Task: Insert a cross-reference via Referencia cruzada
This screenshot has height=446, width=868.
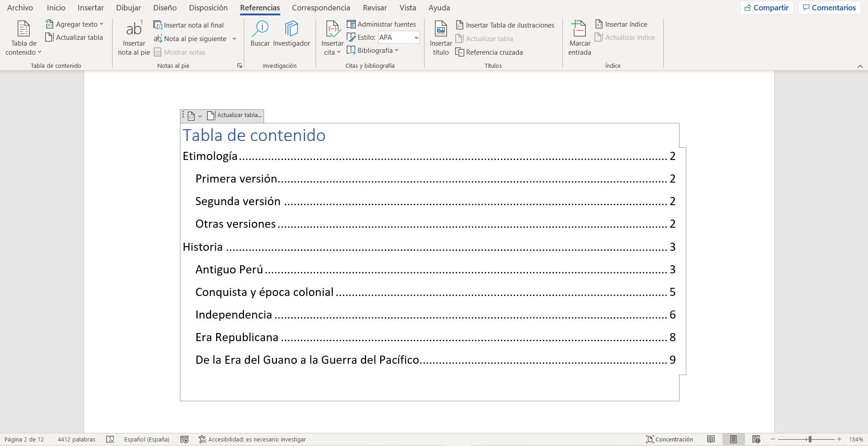Action: pos(489,52)
